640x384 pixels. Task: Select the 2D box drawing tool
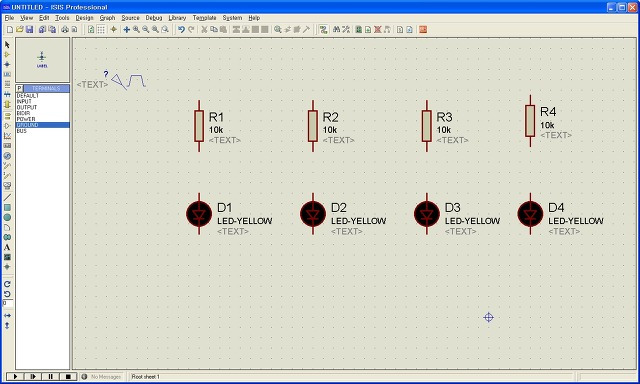tap(7, 208)
